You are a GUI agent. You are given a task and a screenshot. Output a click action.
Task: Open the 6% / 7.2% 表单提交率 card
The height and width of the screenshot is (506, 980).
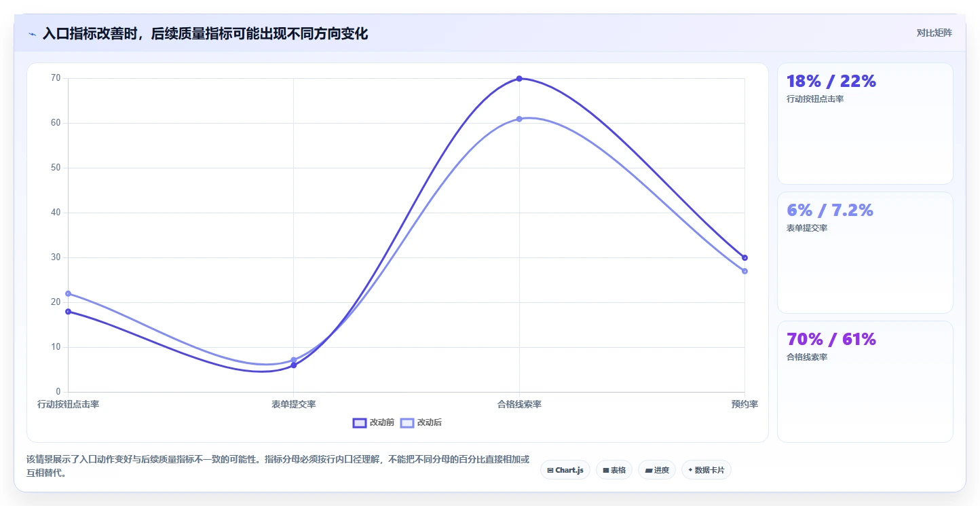click(865, 253)
